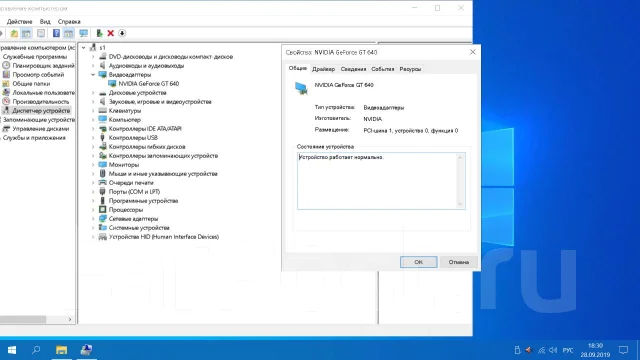
Task: Select Производительность in the left pane
Action: [40, 102]
